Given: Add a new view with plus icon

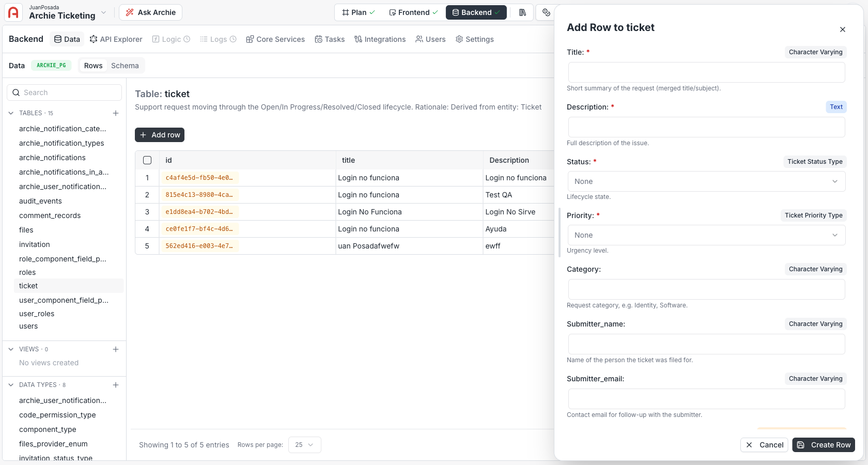Looking at the screenshot, I should pos(116,349).
